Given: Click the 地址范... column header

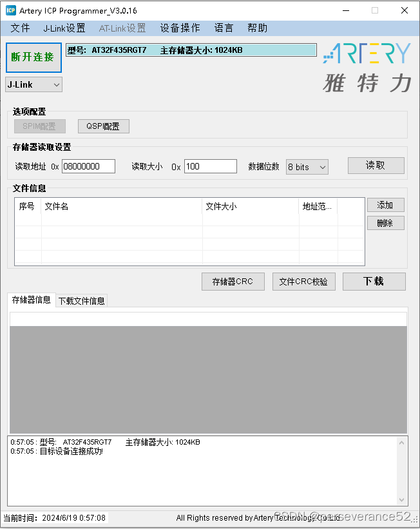Looking at the screenshot, I should (x=318, y=206).
